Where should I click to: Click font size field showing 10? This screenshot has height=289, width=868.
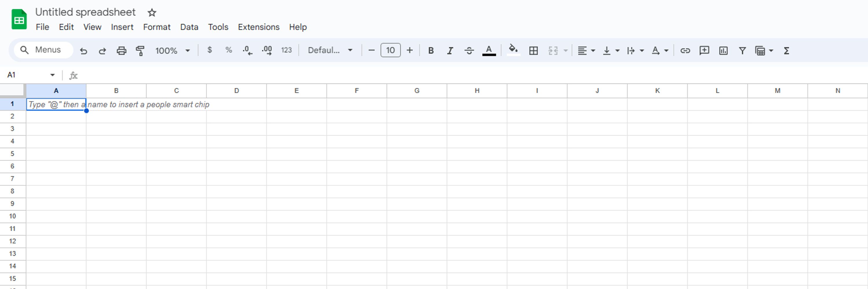click(x=390, y=50)
